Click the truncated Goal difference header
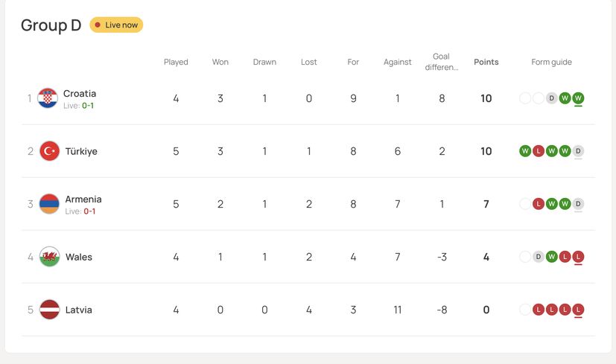616x364 pixels. [442, 62]
